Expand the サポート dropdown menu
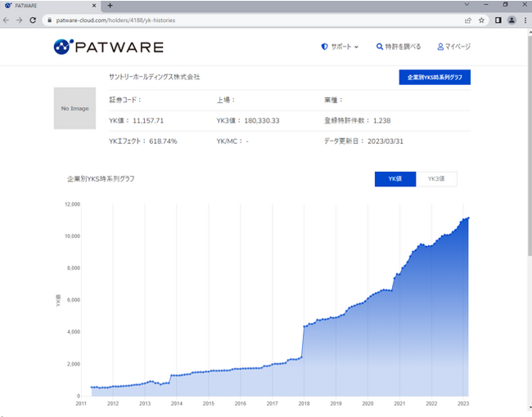 340,47
